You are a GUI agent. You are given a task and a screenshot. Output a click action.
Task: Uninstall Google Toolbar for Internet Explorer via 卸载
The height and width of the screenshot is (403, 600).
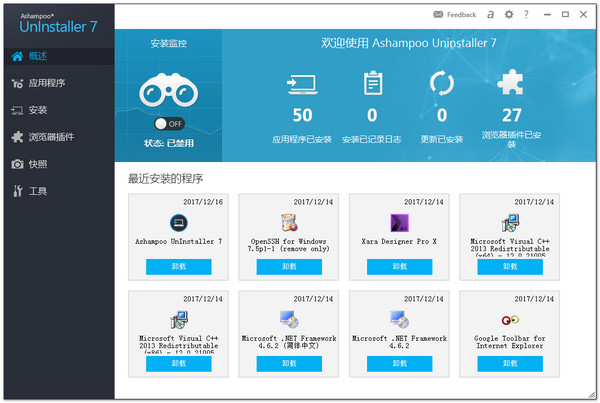coord(510,364)
